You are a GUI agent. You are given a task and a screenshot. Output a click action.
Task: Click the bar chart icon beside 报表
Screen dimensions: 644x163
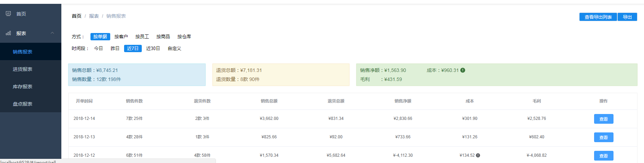point(8,33)
